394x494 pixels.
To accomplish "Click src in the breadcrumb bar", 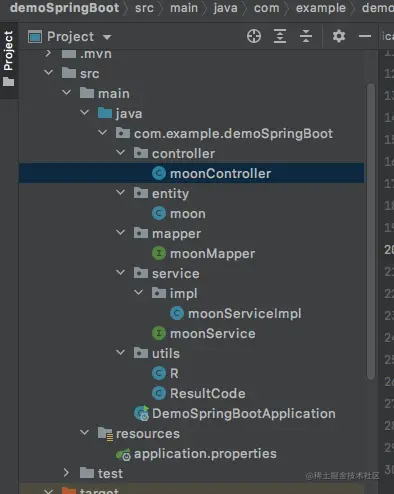I will pyautogui.click(x=144, y=8).
